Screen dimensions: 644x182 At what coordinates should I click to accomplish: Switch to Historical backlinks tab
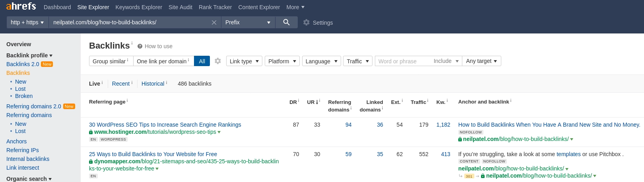[153, 84]
